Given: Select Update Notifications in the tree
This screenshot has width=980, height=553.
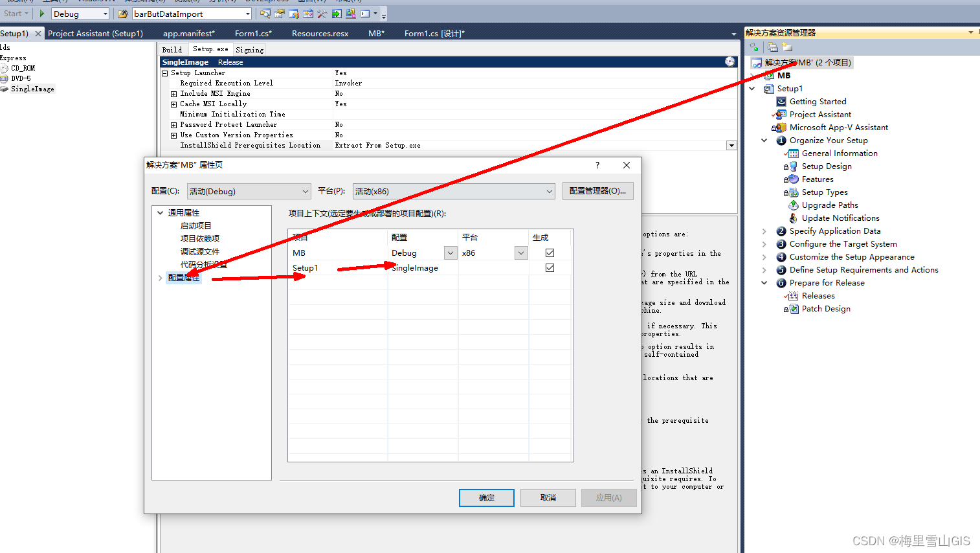Looking at the screenshot, I should point(840,218).
